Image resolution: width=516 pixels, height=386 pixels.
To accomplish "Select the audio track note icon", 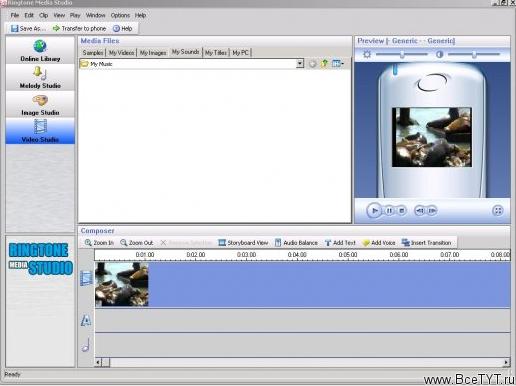I will tap(86, 345).
